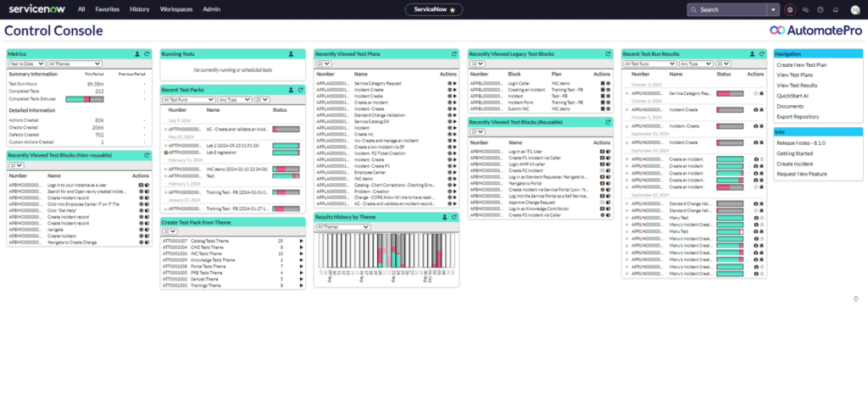Image resolution: width=868 pixels, height=399 pixels.
Task: Click the user icon in Metrics header
Action: point(137,54)
